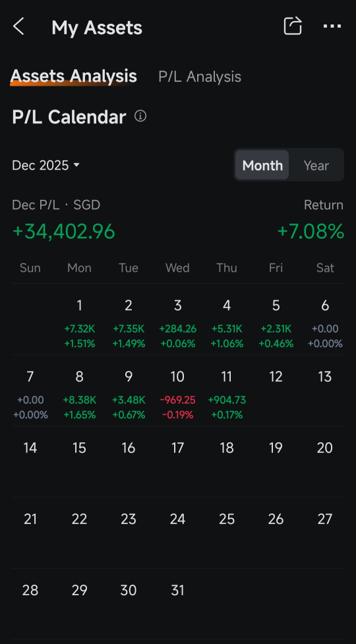The image size is (356, 644).
Task: Select day 22 in the calendar
Action: point(80,519)
